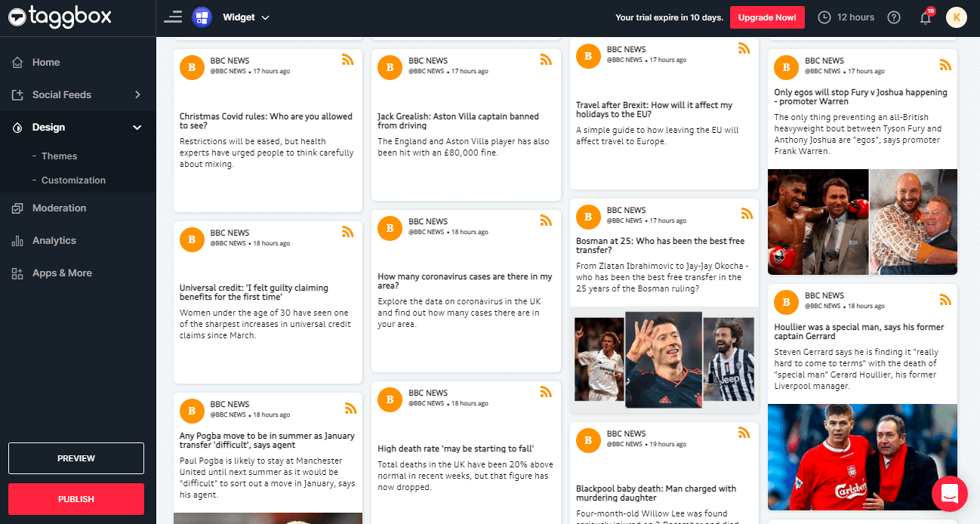Click RSS icon on Christmas Covid rules card

(348, 60)
